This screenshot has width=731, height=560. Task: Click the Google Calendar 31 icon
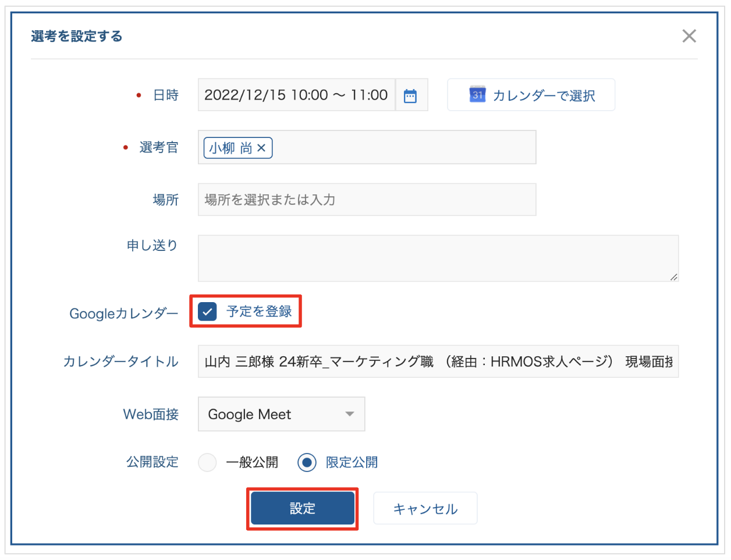(x=477, y=94)
